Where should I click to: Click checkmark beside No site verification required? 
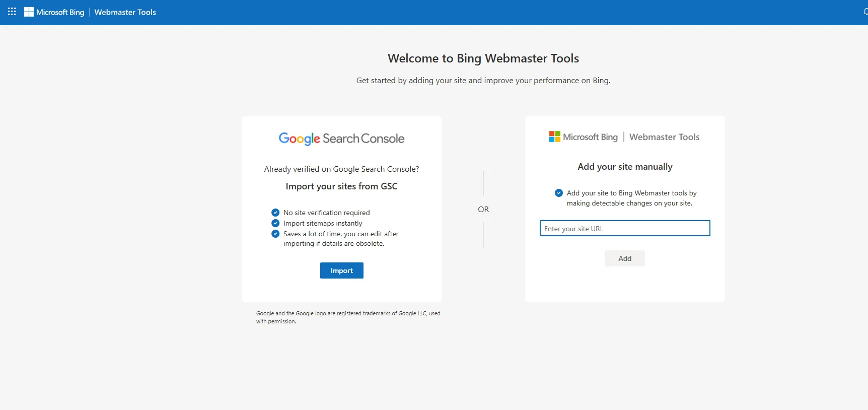pos(275,213)
